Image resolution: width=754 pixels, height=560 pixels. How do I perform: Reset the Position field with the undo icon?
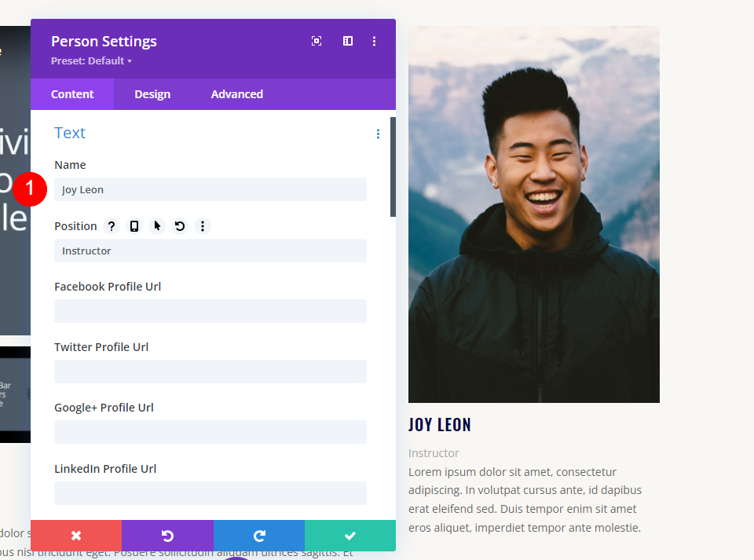(180, 226)
